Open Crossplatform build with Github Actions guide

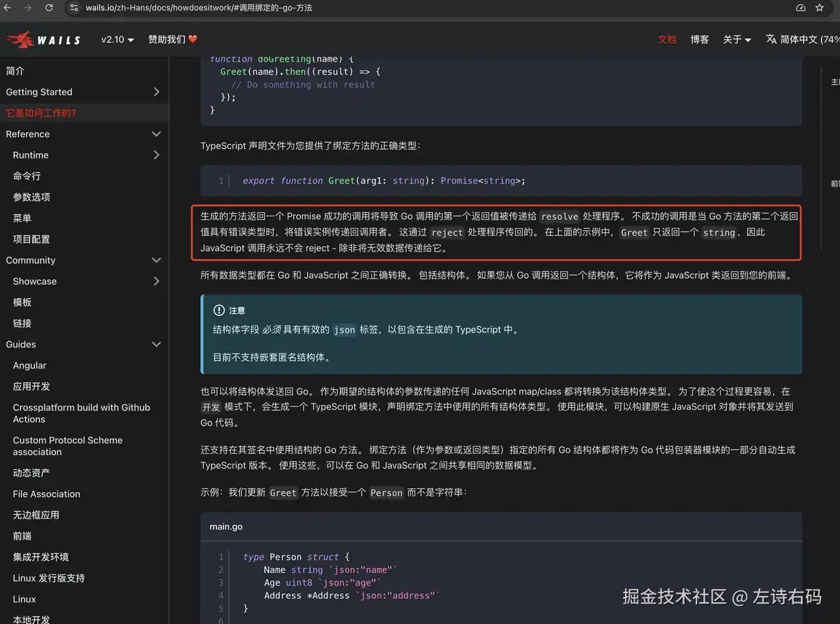click(x=81, y=413)
